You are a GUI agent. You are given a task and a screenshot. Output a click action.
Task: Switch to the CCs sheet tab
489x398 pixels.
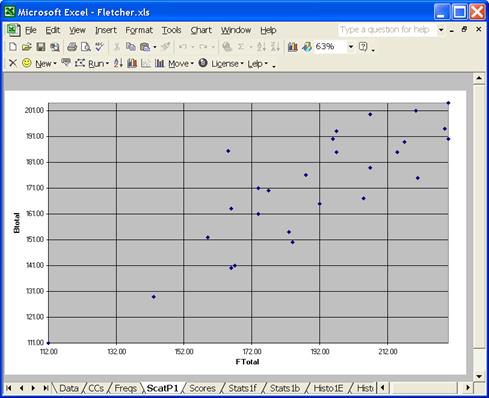[96, 388]
